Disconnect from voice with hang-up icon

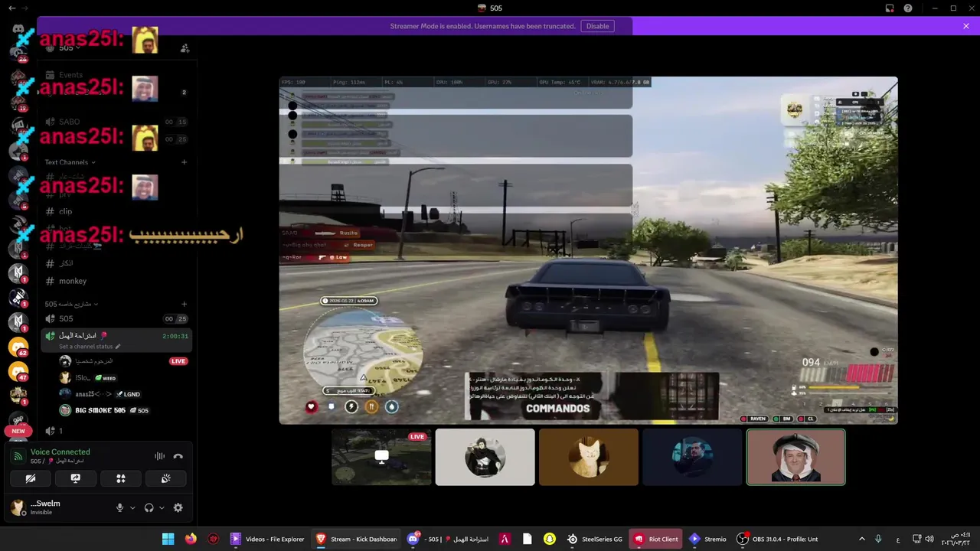[178, 456]
